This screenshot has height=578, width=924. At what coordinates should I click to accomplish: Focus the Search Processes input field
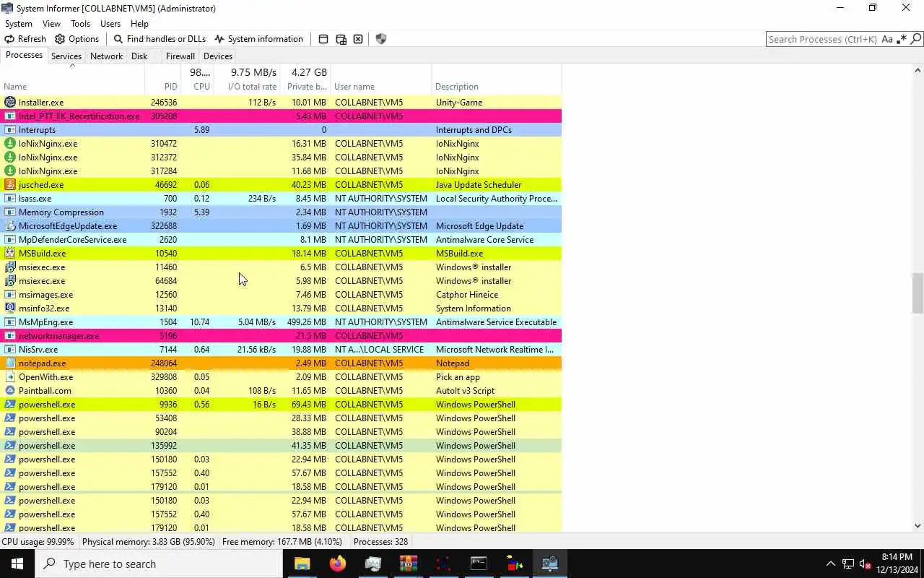pos(822,39)
